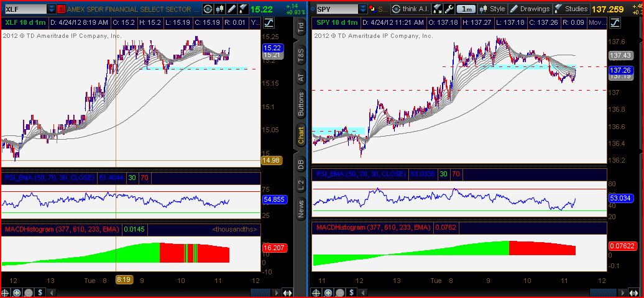
Task: Click the XLF symbol input field
Action: click(25, 9)
